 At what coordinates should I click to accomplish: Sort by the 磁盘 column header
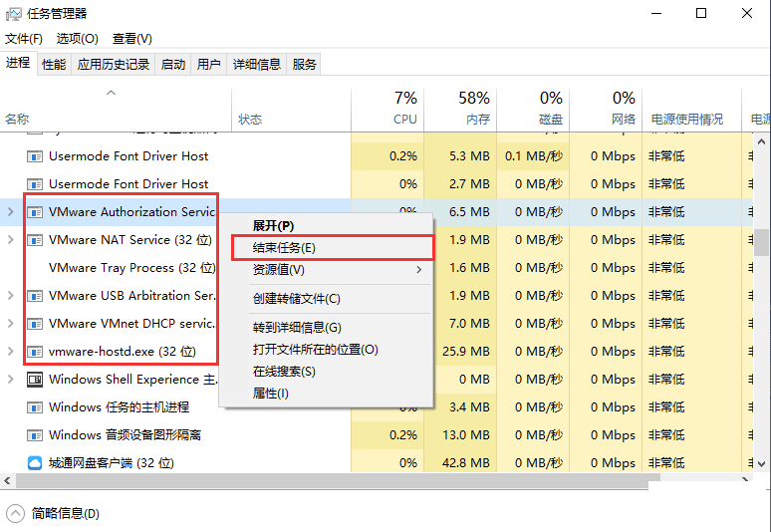533,111
